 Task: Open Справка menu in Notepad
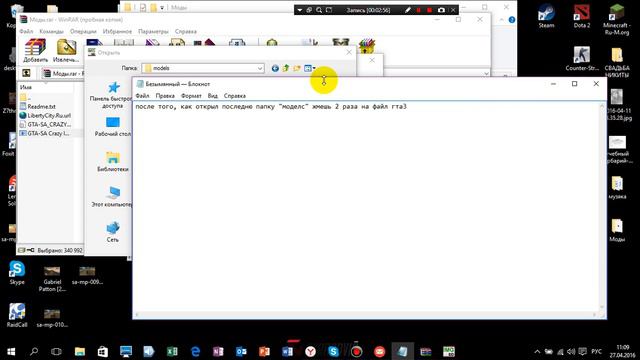pyautogui.click(x=235, y=96)
